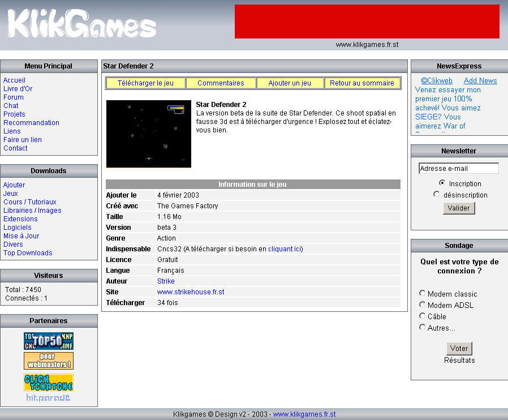508x420 pixels.
Task: Open Ajouter un jeu tab
Action: pos(290,83)
